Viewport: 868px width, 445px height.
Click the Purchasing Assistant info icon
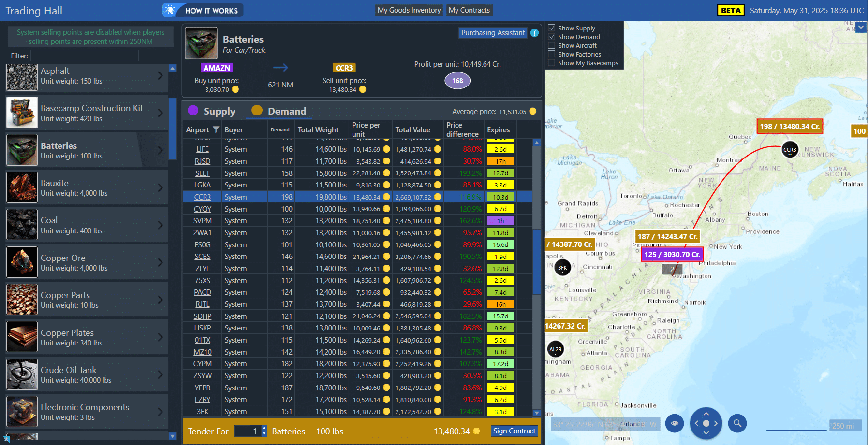click(534, 33)
